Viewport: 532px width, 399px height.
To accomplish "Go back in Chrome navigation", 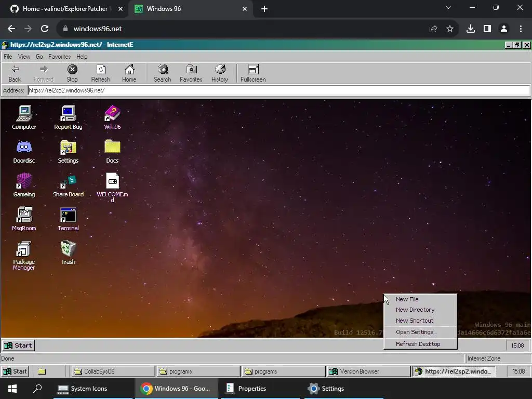I will (x=11, y=29).
